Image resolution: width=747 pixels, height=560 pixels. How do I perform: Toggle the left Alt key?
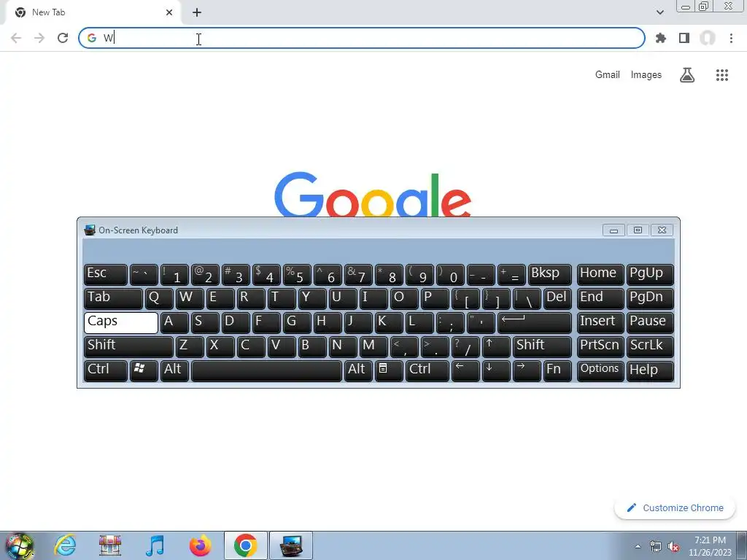click(175, 370)
